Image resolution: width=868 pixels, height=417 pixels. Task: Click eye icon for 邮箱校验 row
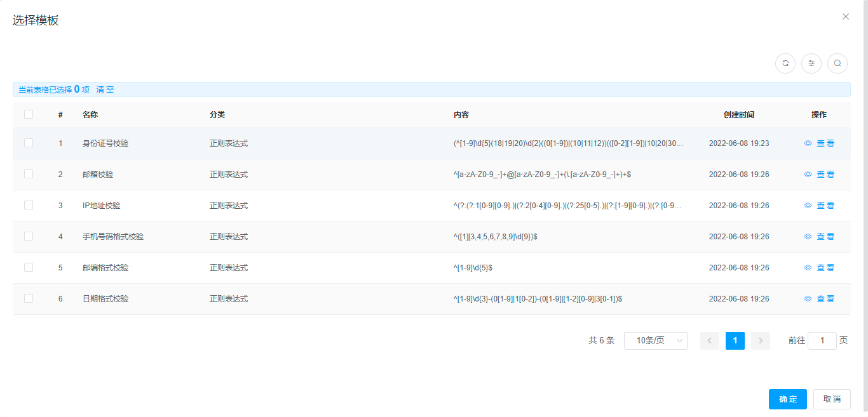(x=808, y=175)
